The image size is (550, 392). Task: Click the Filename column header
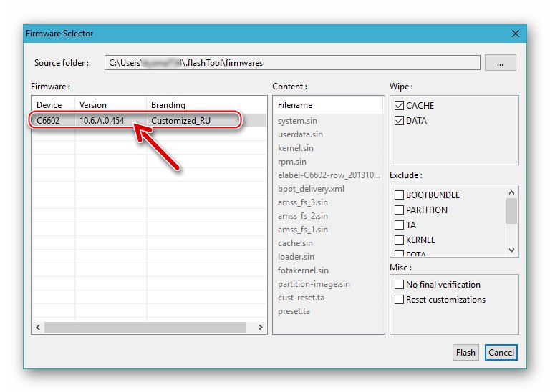point(295,105)
